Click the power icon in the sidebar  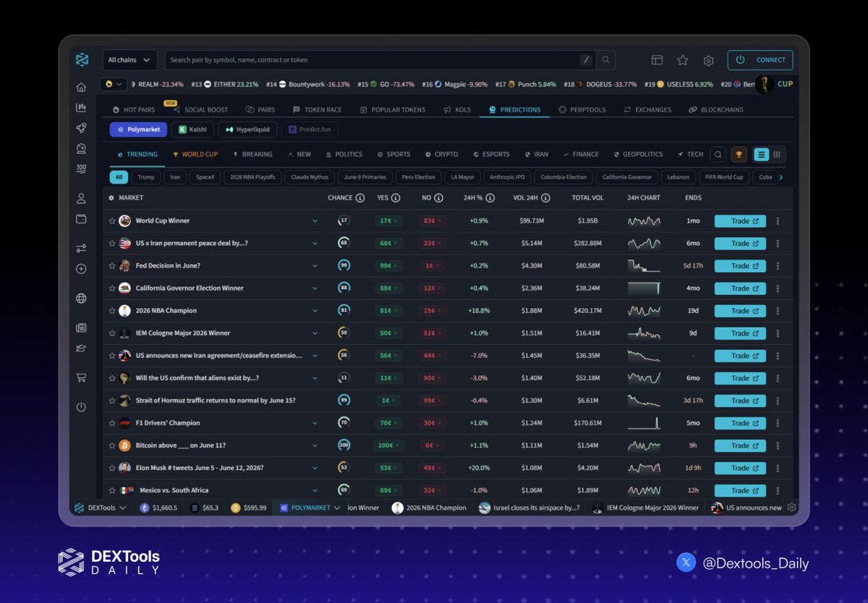[81, 407]
